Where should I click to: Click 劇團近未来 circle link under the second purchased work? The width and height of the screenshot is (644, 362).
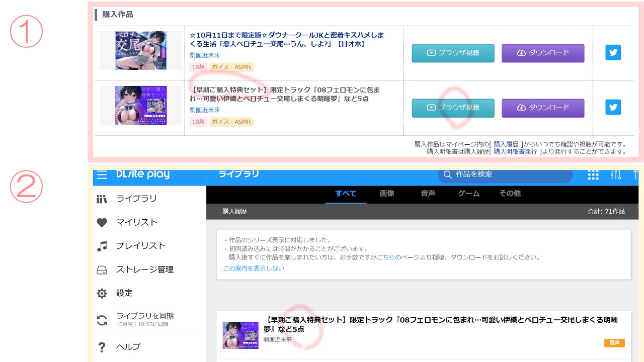point(205,110)
